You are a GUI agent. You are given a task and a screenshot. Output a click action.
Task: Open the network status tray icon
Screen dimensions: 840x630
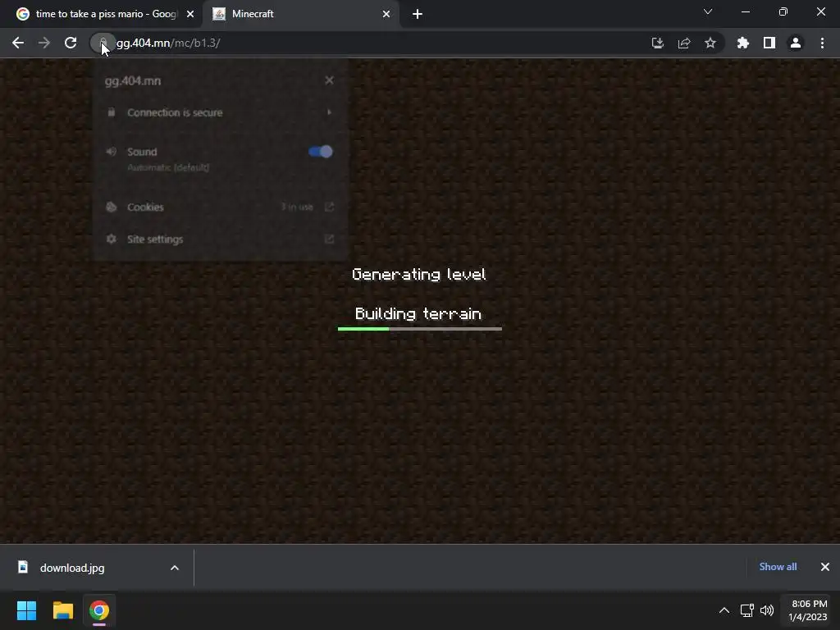tap(746, 610)
